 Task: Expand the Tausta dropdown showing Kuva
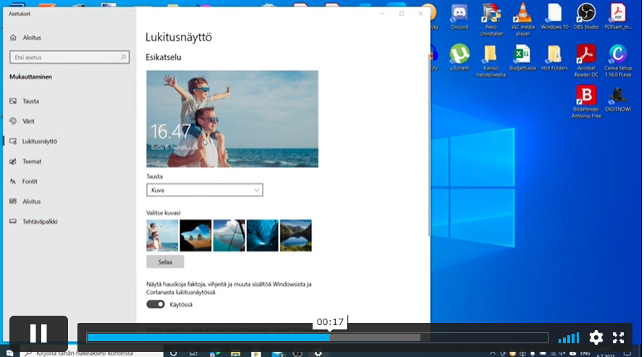click(x=204, y=190)
